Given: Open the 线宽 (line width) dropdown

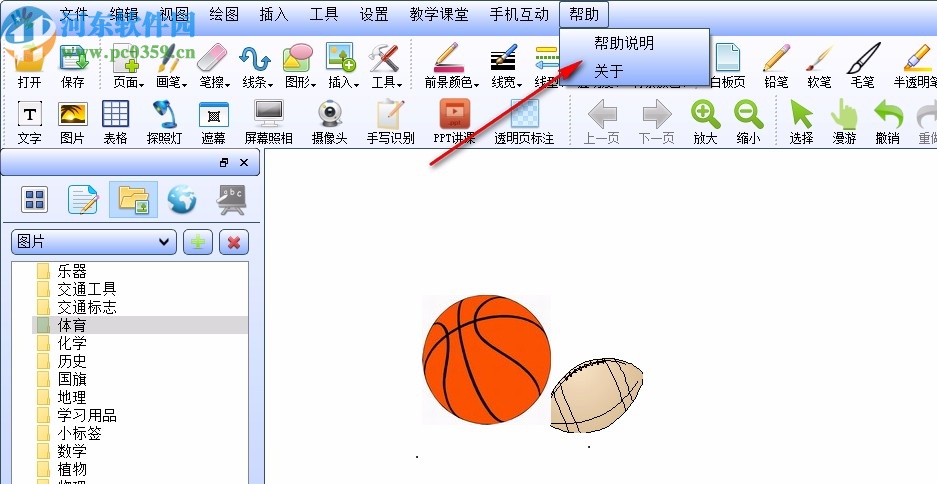Looking at the screenshot, I should point(506,66).
